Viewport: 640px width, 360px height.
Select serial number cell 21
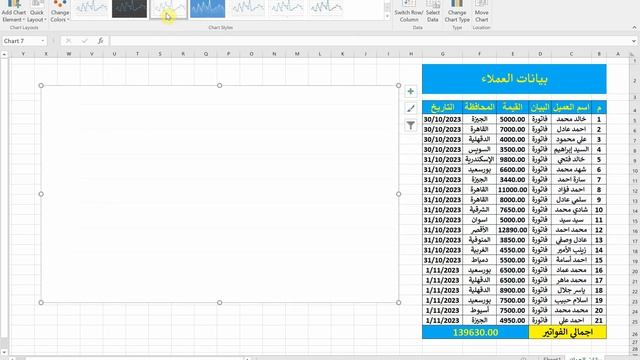coord(599,320)
